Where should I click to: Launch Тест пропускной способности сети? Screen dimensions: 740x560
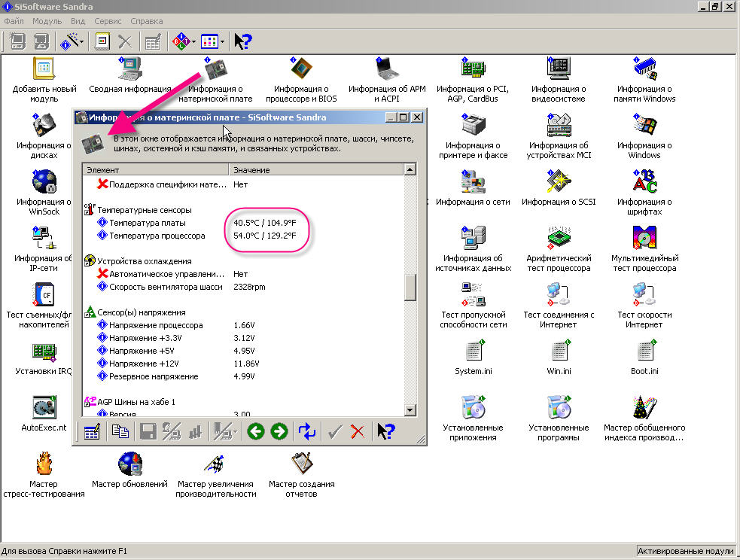pyautogui.click(x=473, y=306)
